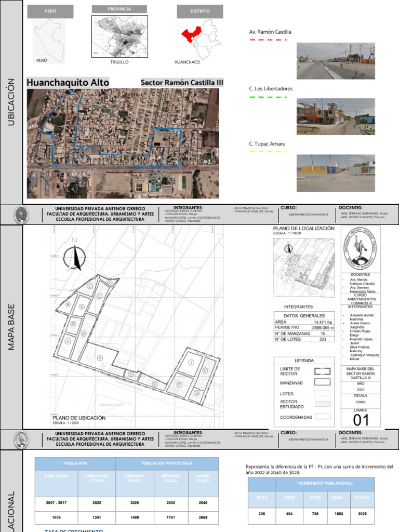Click the Huanchaquito Alto title
The height and width of the screenshot is (532, 399).
pos(68,83)
